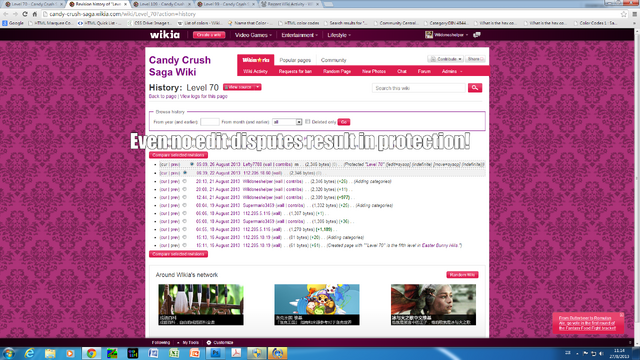Expand the Lifestyle menu
Viewport: 640px width, 360px height.
pyautogui.click(x=339, y=35)
